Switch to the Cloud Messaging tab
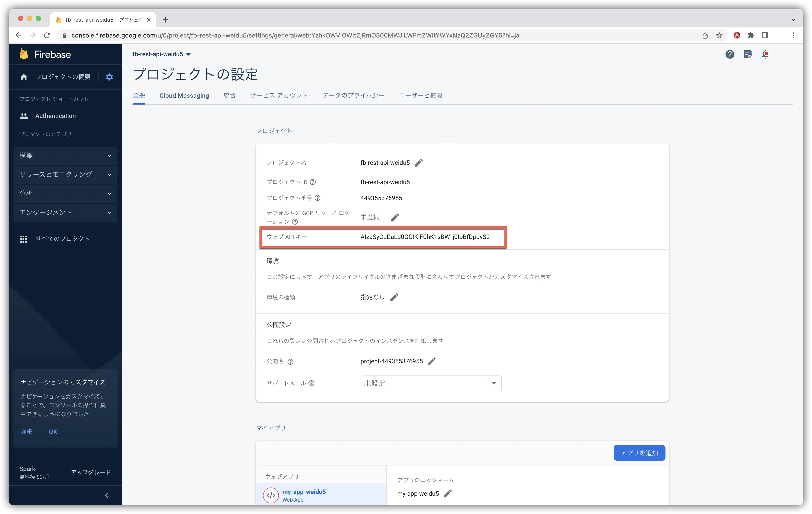The image size is (812, 514). pos(184,95)
